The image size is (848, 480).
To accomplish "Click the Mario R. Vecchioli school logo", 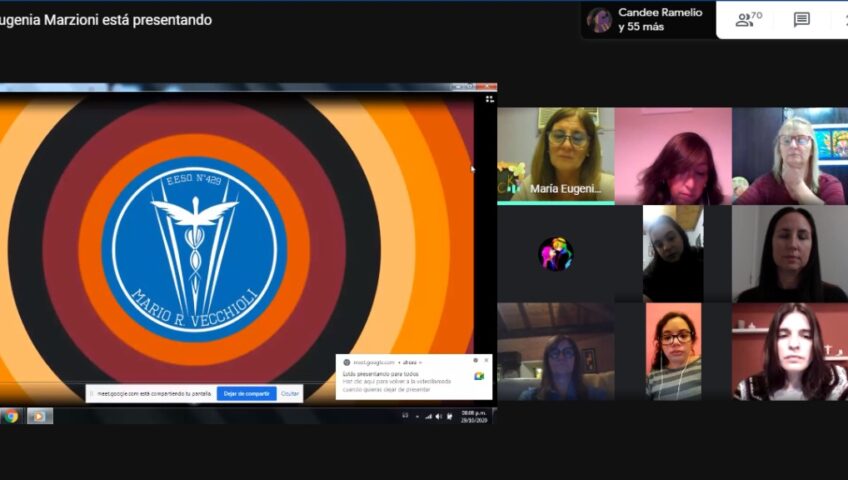I will (x=194, y=249).
